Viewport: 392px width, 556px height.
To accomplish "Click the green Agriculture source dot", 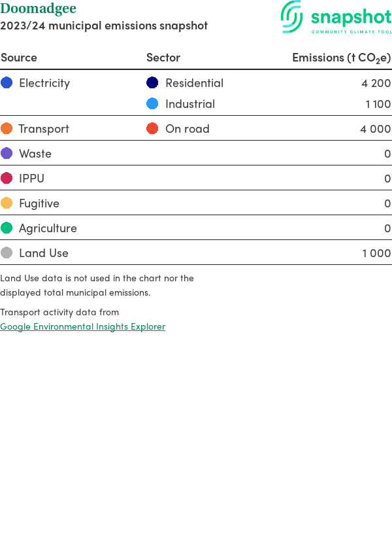I will pos(7,228).
